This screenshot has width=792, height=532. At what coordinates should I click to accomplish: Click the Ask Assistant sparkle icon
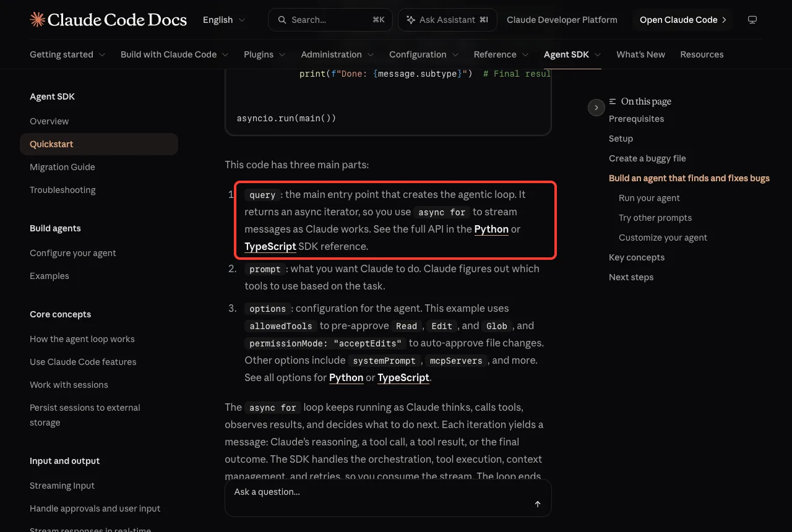click(410, 20)
